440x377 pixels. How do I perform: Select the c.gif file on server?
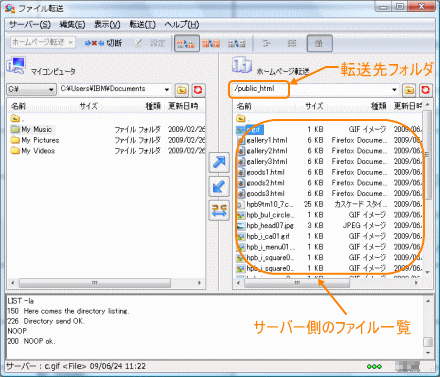(250, 129)
